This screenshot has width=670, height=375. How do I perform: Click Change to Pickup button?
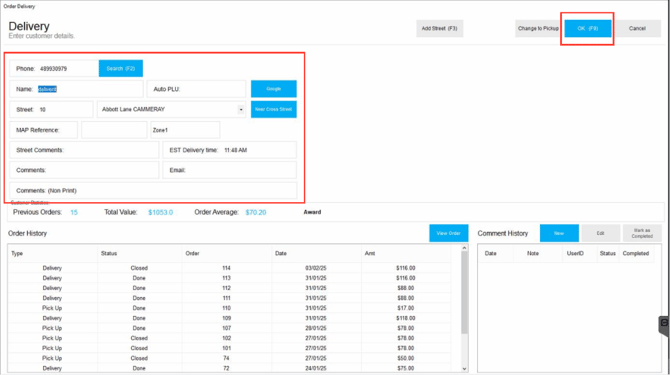(538, 29)
